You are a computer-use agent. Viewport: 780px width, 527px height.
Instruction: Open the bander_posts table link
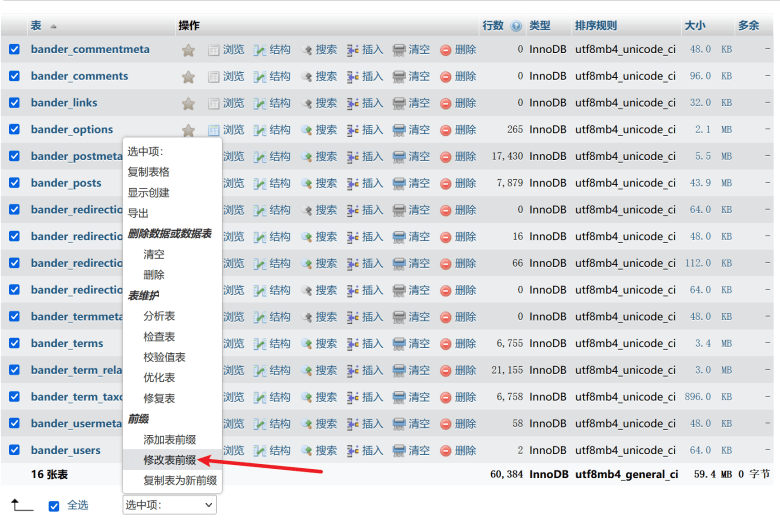tap(66, 183)
